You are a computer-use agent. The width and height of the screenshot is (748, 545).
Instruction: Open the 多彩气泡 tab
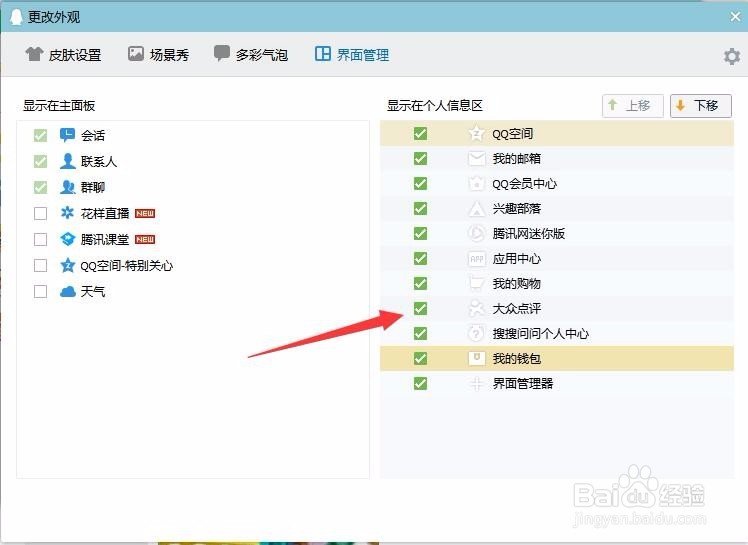click(x=250, y=55)
